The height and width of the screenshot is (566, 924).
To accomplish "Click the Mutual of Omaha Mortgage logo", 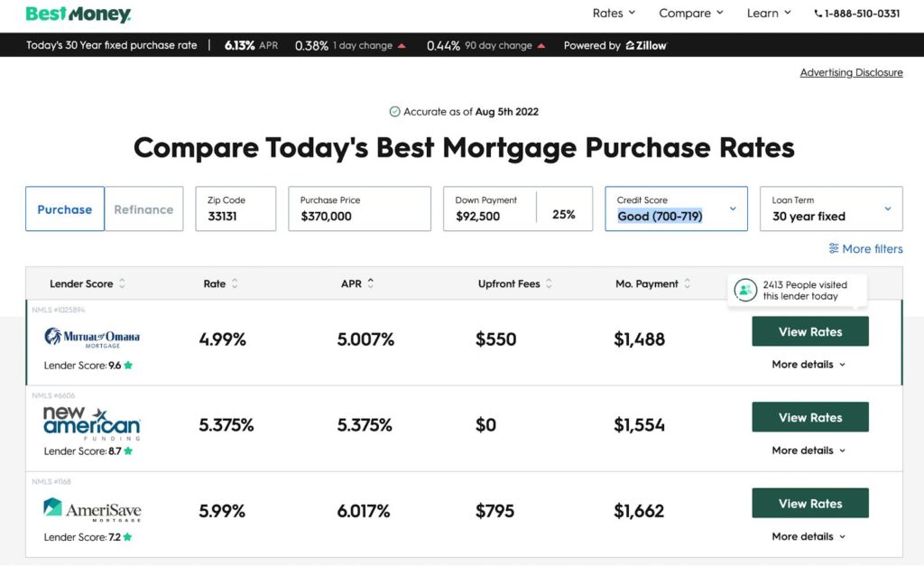I will pos(92,338).
